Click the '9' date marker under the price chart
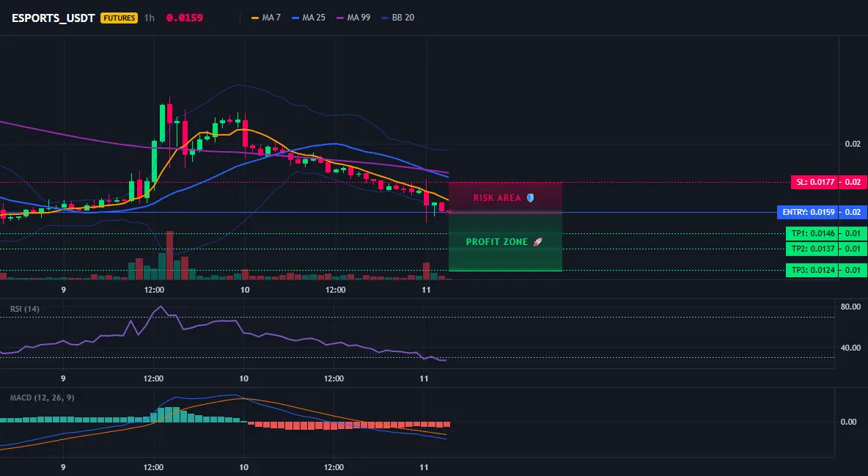 tap(64, 290)
